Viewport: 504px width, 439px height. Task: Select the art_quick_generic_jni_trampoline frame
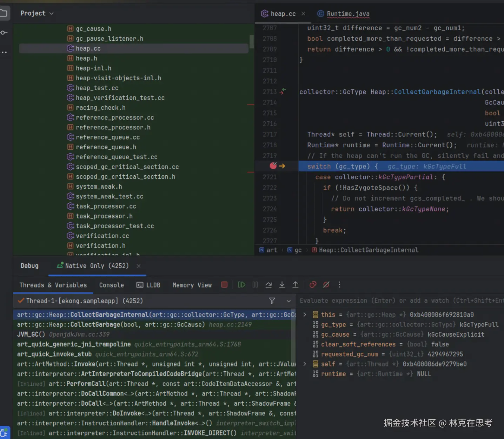tap(153, 344)
